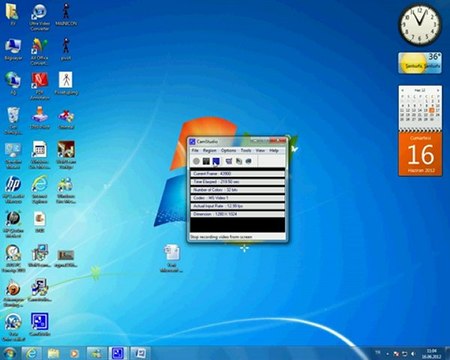Select the Ashampoo Burning Studio desktop shortcut
This screenshot has height=360, width=450.
click(x=13, y=293)
